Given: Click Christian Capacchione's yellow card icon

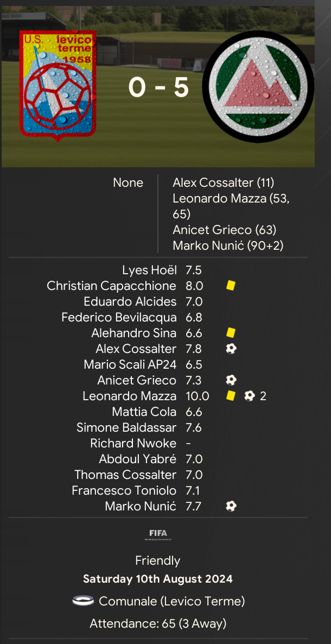Looking at the screenshot, I should click(x=231, y=286).
